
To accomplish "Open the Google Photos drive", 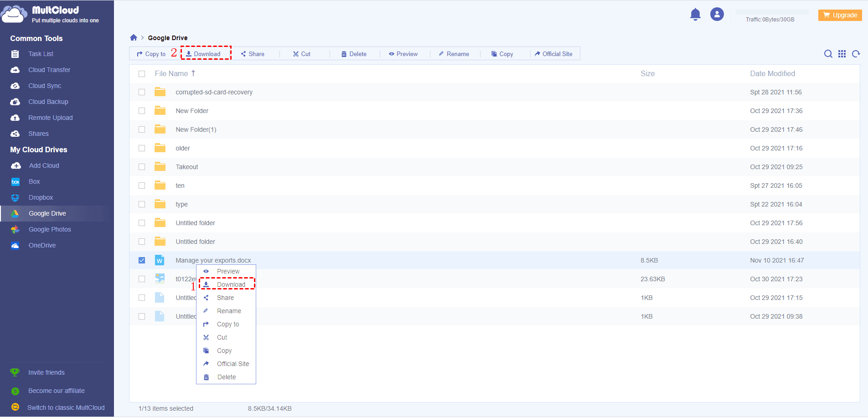I will point(50,229).
